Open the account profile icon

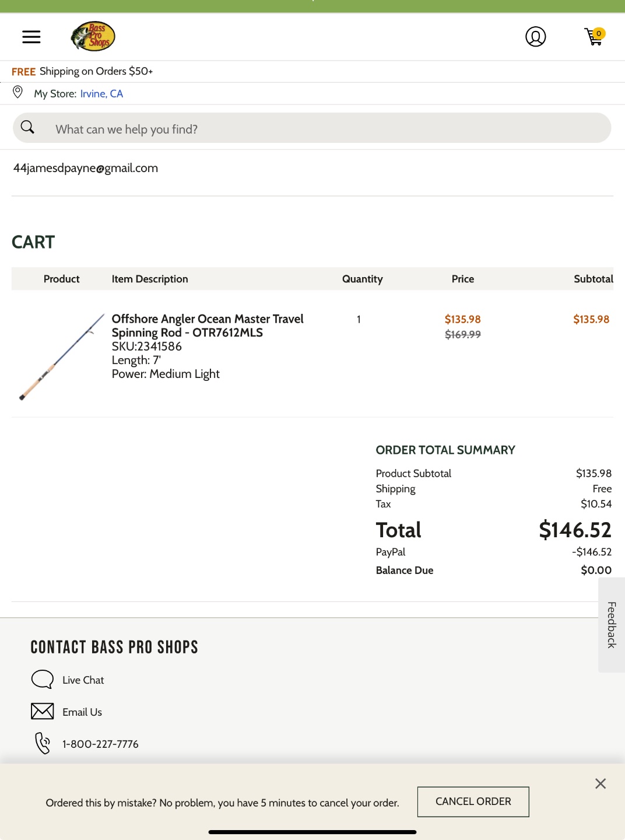[x=535, y=37]
